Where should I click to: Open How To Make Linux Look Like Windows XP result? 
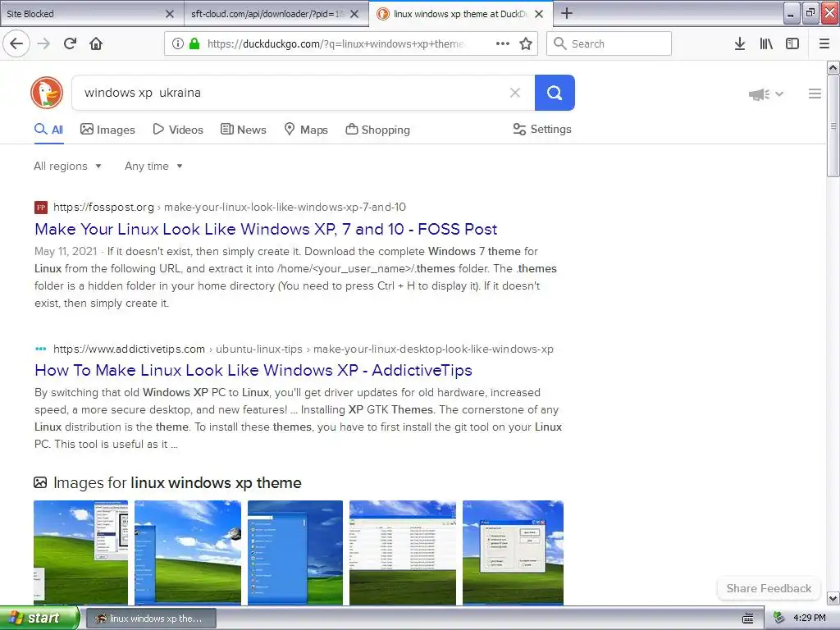click(253, 370)
